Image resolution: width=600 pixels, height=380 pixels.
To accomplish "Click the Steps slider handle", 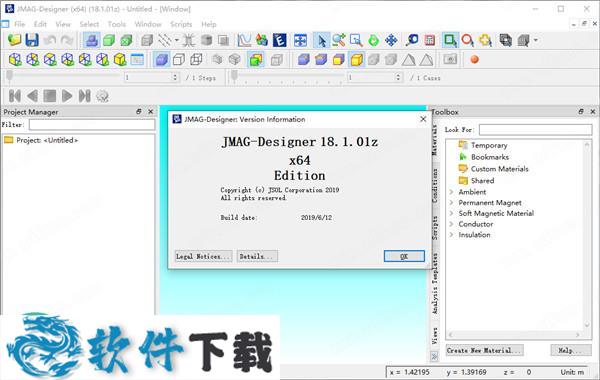I will point(10,76).
